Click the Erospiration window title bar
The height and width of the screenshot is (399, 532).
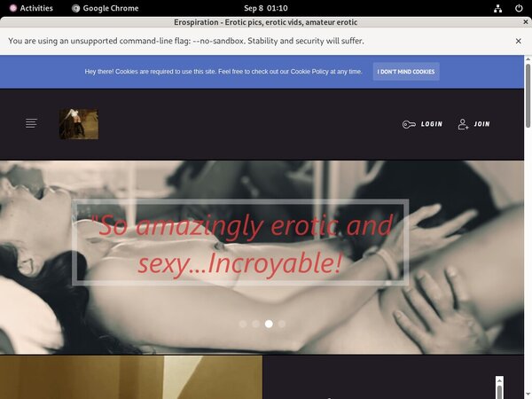pos(266,21)
